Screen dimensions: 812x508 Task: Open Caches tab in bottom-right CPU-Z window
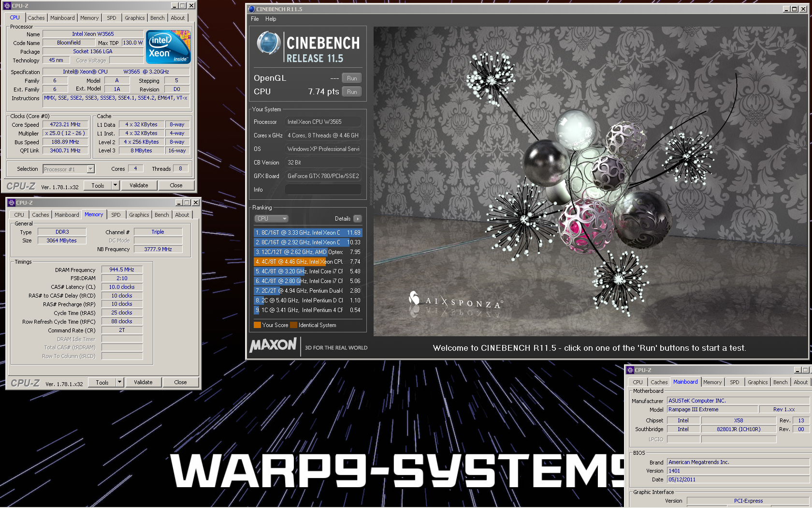(x=659, y=382)
